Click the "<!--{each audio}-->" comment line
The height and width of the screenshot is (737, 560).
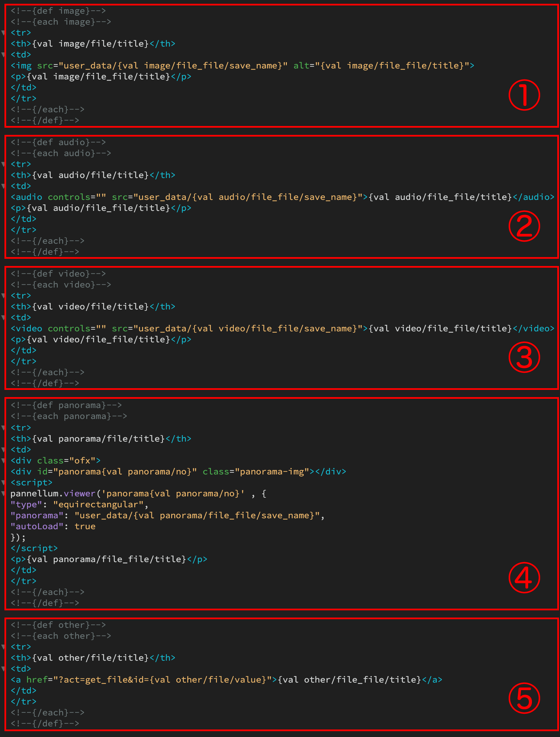click(61, 153)
